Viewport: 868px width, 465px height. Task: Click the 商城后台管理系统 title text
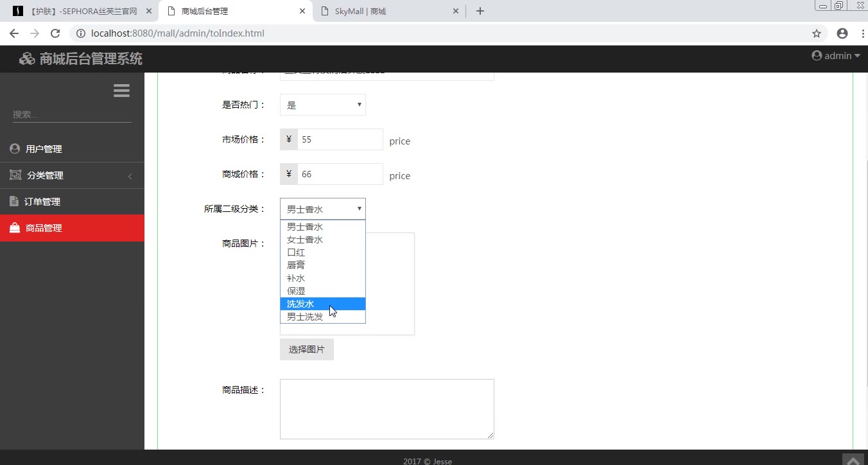point(91,59)
